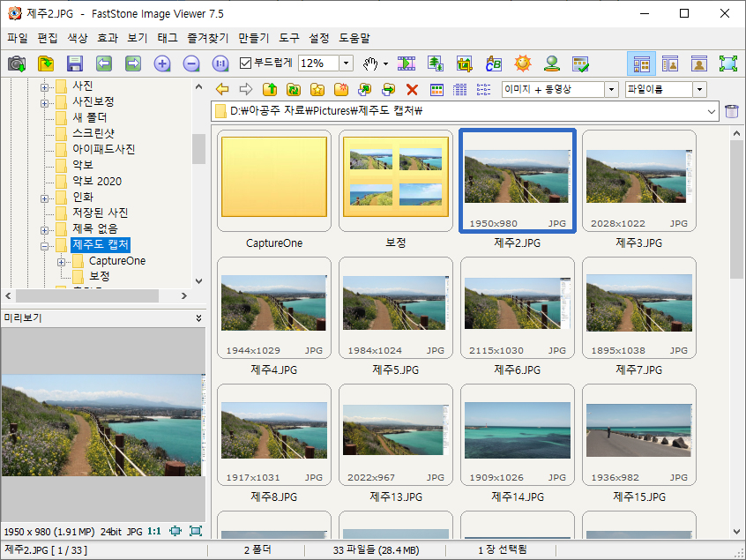Open the 즐겨찾기 menu

point(207,38)
